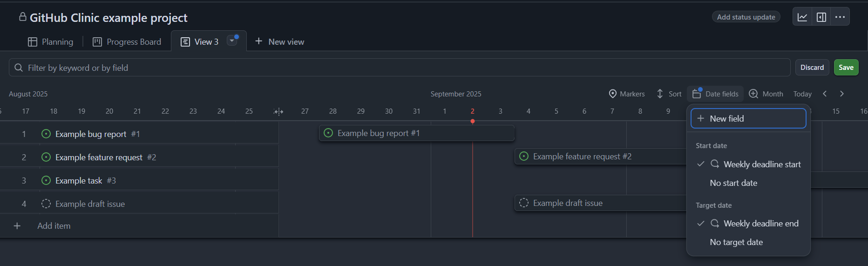Click Add status update button
Viewport: 868px width, 266px height.
(746, 17)
